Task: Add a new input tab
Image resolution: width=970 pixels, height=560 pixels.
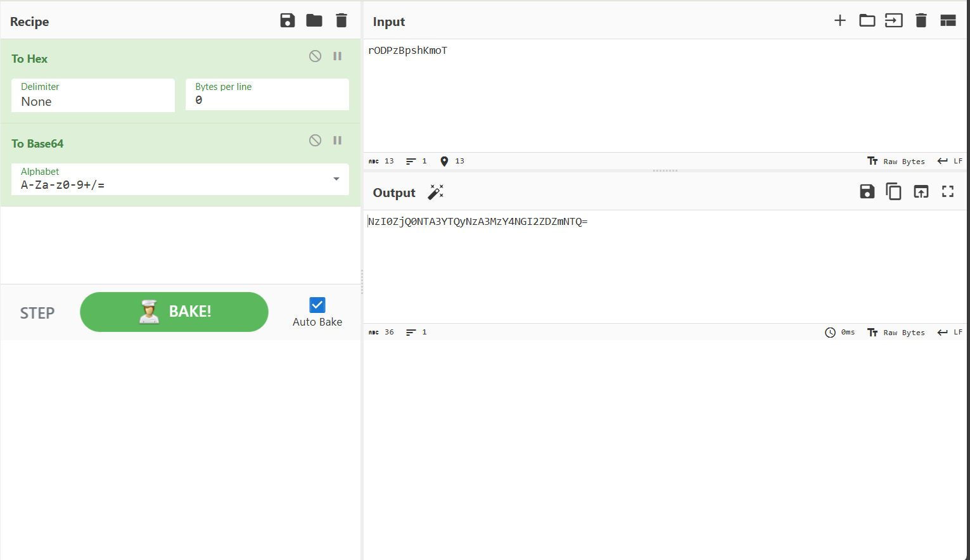Action: coord(839,20)
